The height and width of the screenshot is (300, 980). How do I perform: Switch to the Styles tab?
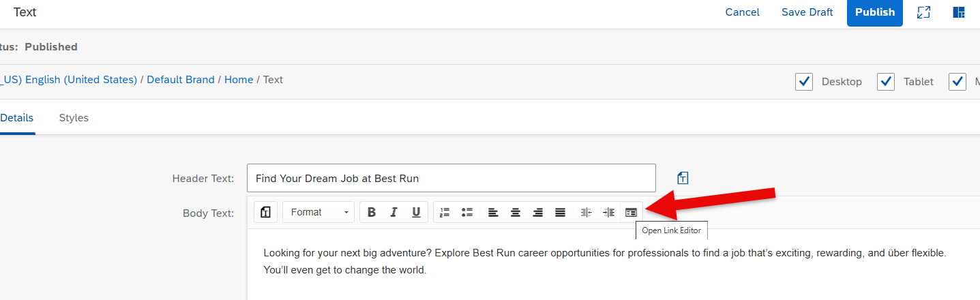pyautogui.click(x=74, y=117)
